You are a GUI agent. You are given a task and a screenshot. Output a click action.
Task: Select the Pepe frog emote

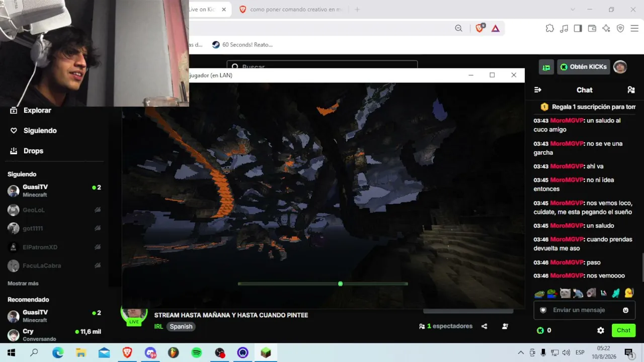coord(539,293)
